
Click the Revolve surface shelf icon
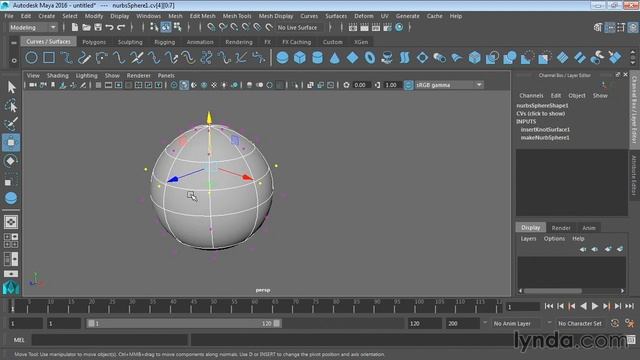coord(387,58)
